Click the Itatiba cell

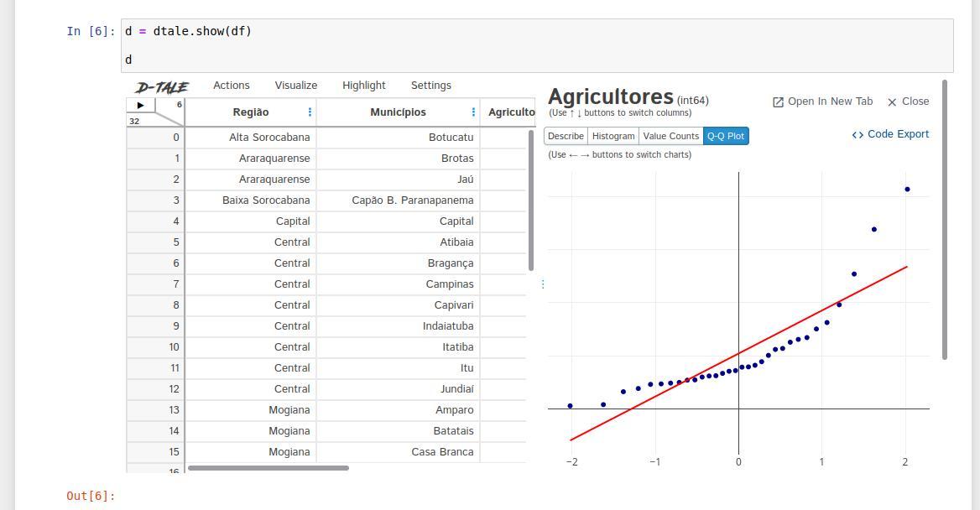pos(398,347)
